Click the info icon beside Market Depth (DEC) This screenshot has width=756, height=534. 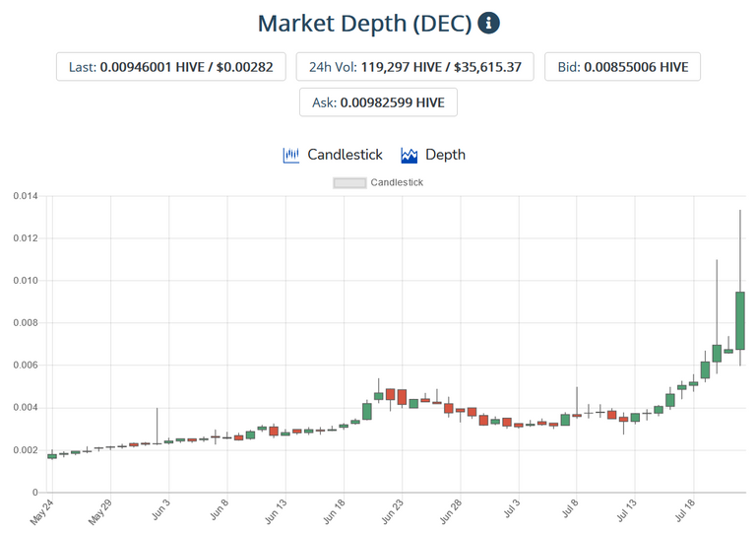point(488,24)
